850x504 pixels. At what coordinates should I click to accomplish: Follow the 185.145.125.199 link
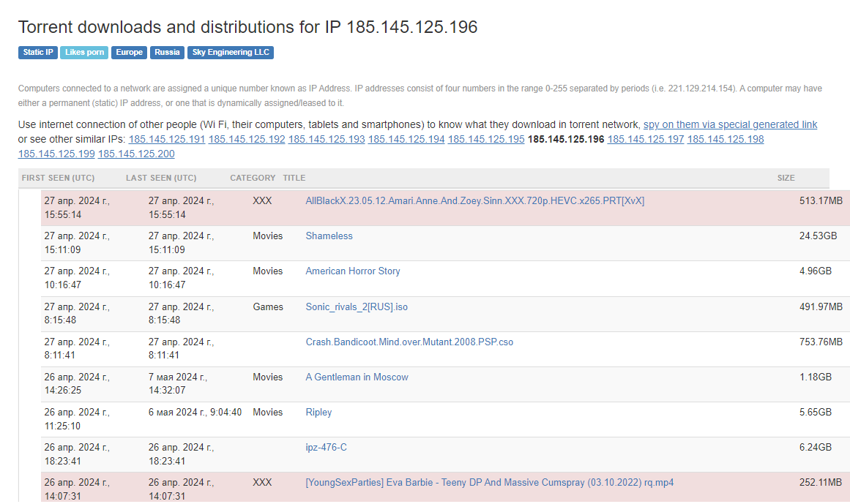pos(56,154)
